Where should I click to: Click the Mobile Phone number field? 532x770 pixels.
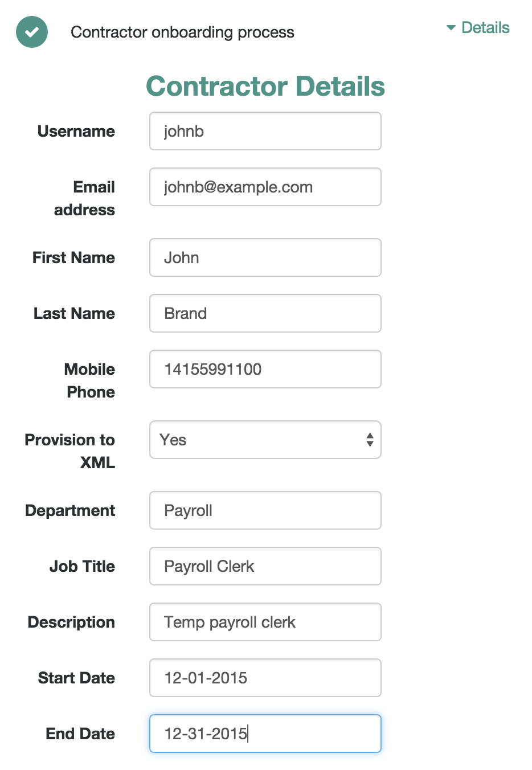(265, 369)
